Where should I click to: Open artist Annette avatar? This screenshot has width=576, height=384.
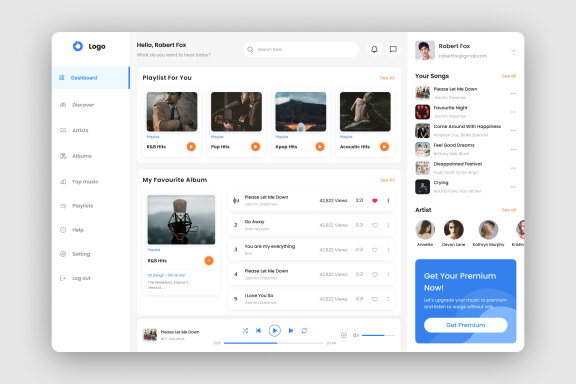(x=425, y=229)
